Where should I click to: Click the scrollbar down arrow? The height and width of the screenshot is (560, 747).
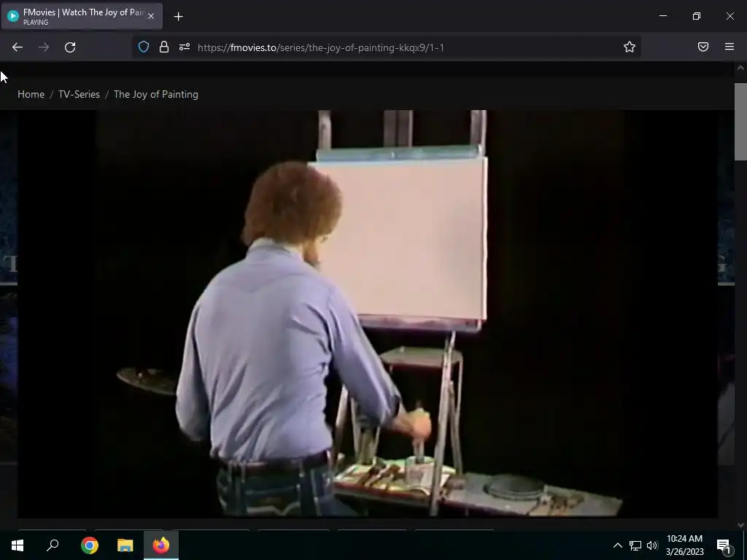(740, 525)
